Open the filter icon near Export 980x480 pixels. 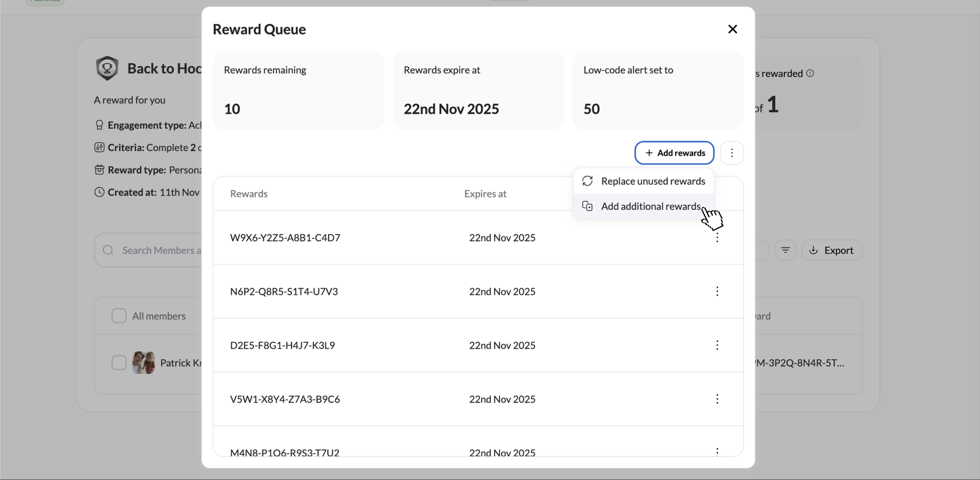[785, 250]
